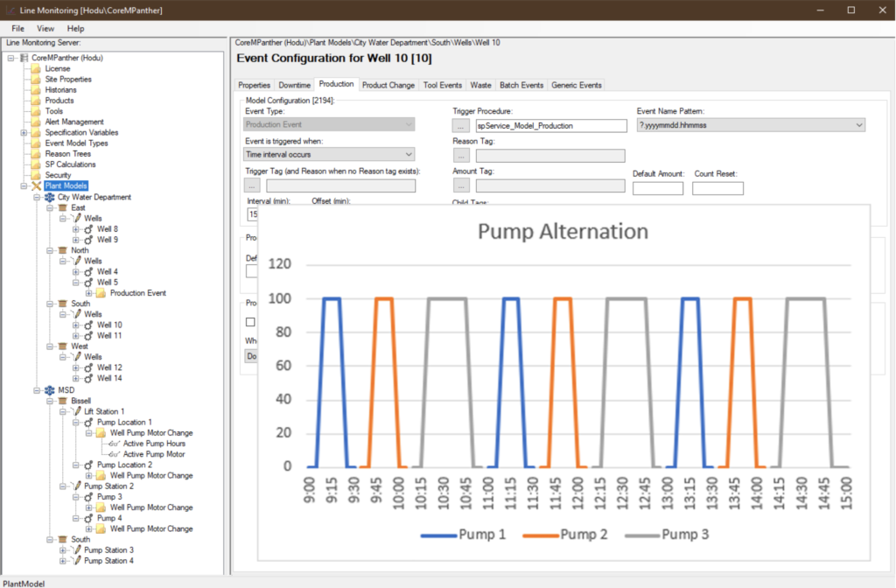Click the Historians folder icon
This screenshot has width=896, height=588.
pos(36,90)
